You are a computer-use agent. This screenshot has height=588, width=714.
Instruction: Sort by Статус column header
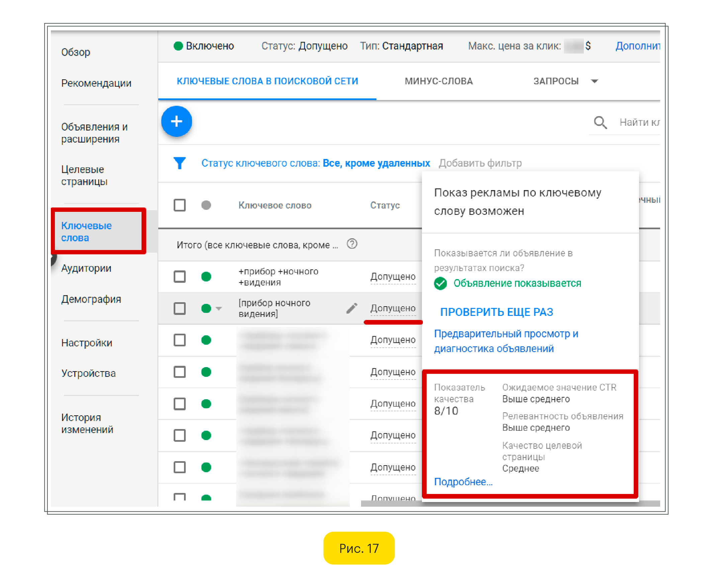pyautogui.click(x=384, y=205)
